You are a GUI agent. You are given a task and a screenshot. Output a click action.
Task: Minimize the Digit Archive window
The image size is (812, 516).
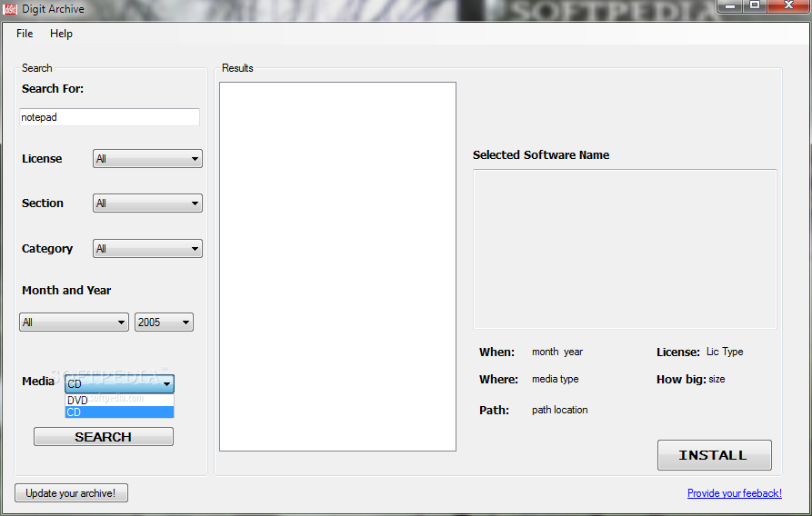[730, 6]
